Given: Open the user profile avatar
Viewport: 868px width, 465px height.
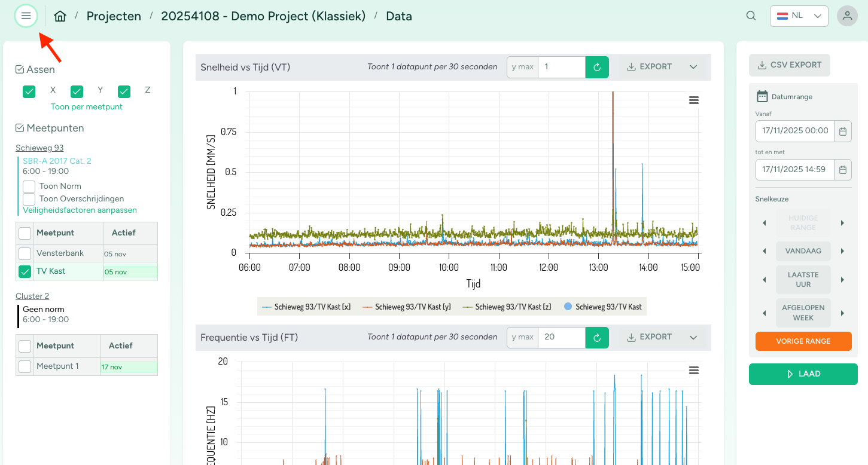Looking at the screenshot, I should [847, 16].
